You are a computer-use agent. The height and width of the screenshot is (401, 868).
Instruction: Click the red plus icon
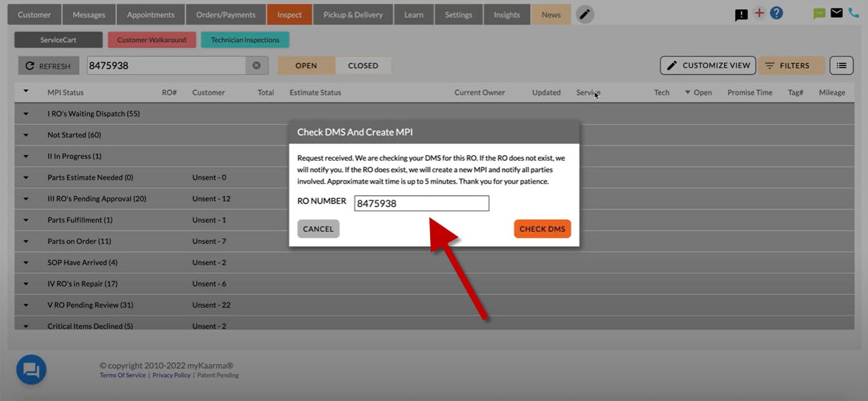pyautogui.click(x=759, y=13)
